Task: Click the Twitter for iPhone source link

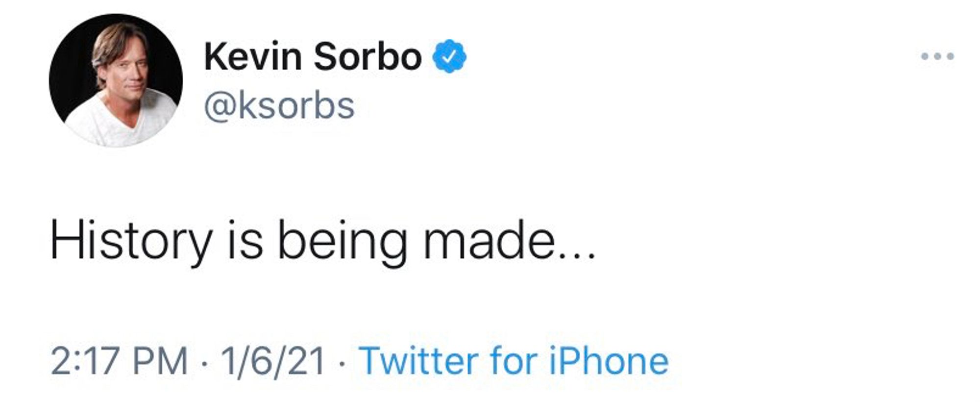Action: coord(514,361)
